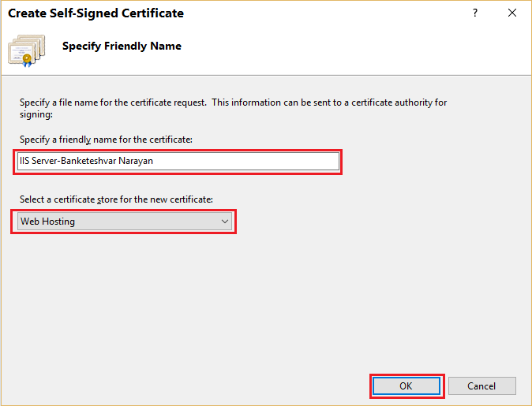The width and height of the screenshot is (532, 406).
Task: Select the 'Web Hosting' text in store box
Action: tap(47, 222)
